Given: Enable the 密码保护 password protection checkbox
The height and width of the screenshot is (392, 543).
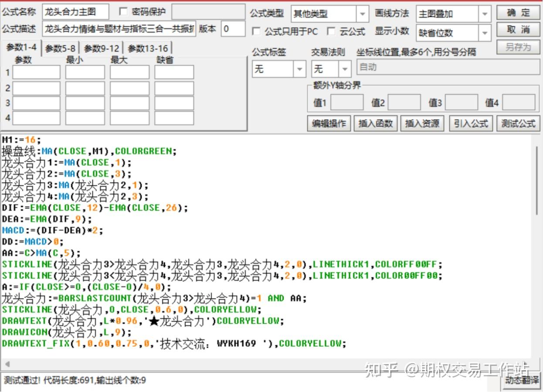Looking at the screenshot, I should pyautogui.click(x=123, y=12).
